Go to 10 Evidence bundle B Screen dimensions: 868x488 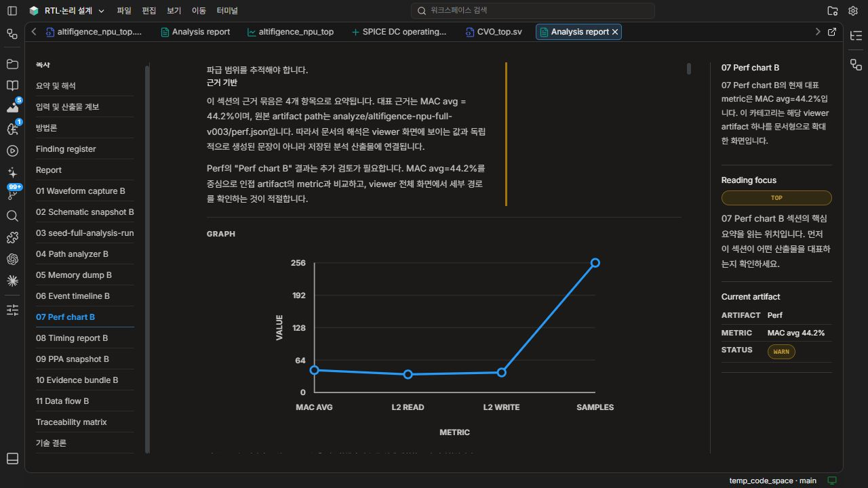pos(85,380)
